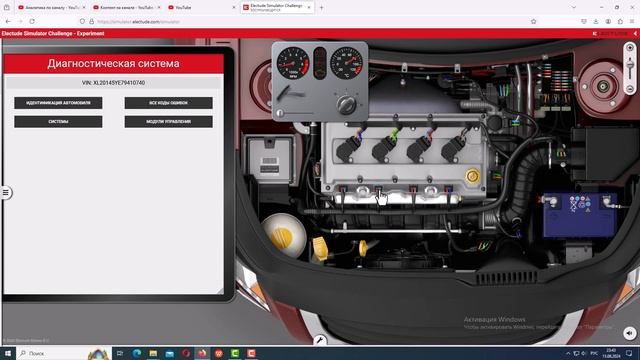Image resolution: width=640 pixels, height=360 pixels.
Task: Zoom in with the plus magnifier
Action: (630, 48)
